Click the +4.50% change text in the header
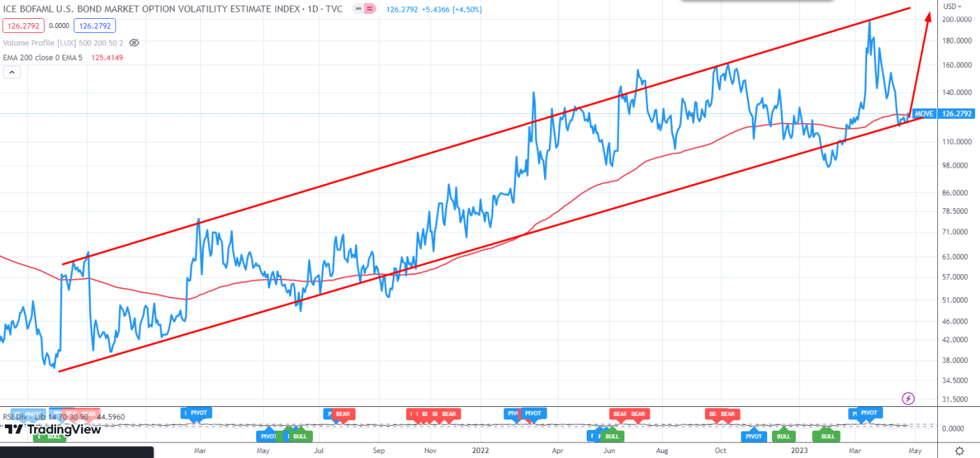 coord(468,9)
